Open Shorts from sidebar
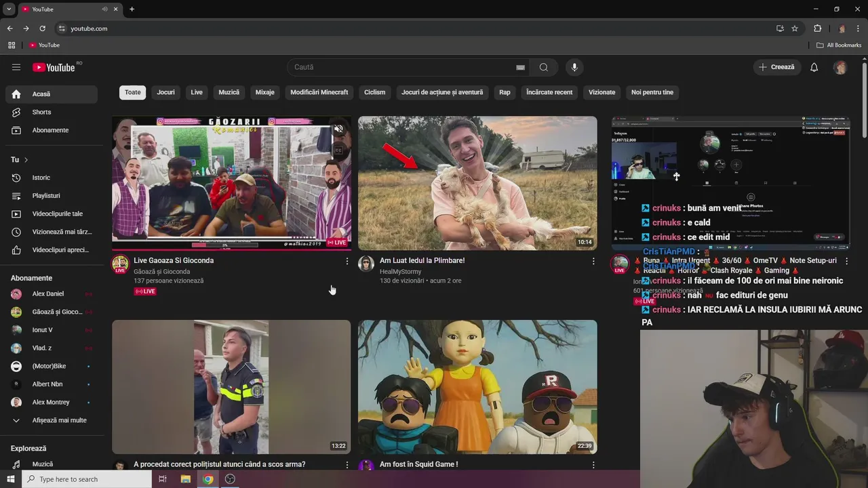 tap(52, 112)
